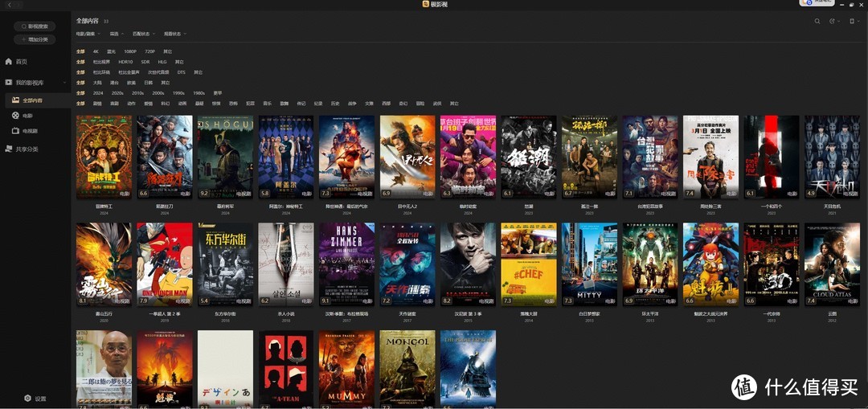Open the Mongol movie poster
The image size is (868, 409).
coord(407,369)
